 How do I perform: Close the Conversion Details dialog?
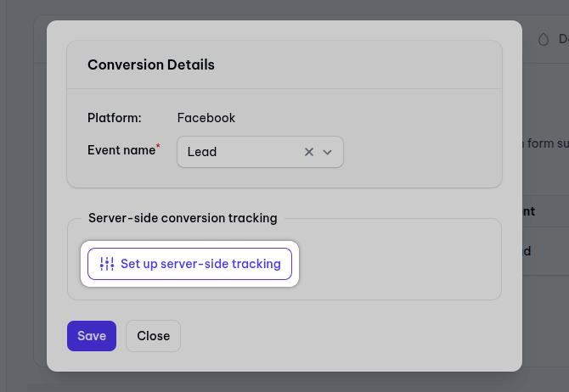click(153, 336)
